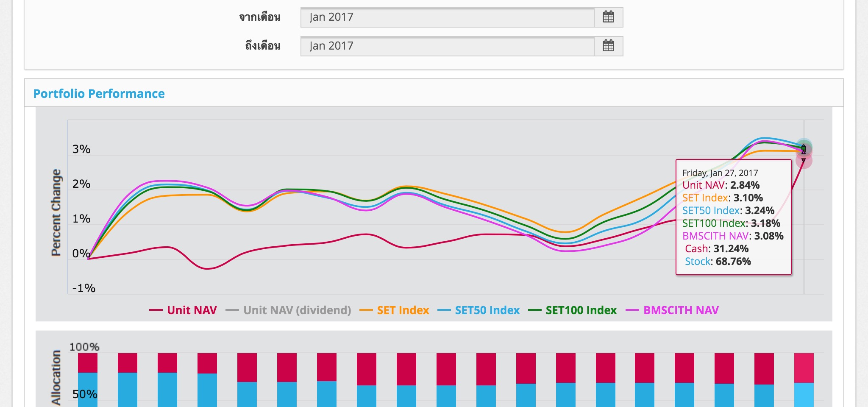
Task: Click the 2% y-axis label
Action: (81, 184)
